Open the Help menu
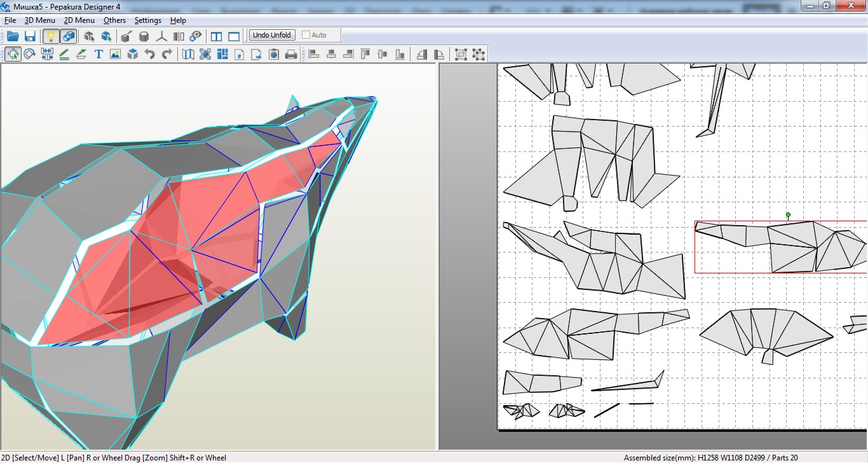Viewport: 868px width, 463px height. 179,20
